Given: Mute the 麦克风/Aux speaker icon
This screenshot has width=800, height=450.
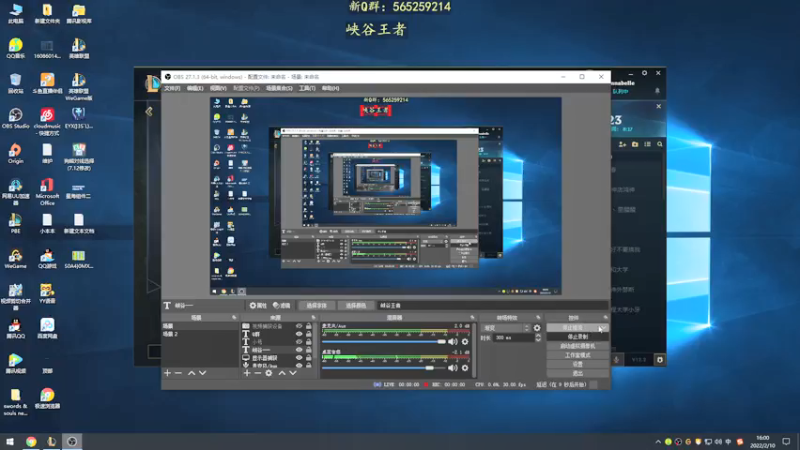Looking at the screenshot, I should 453,341.
